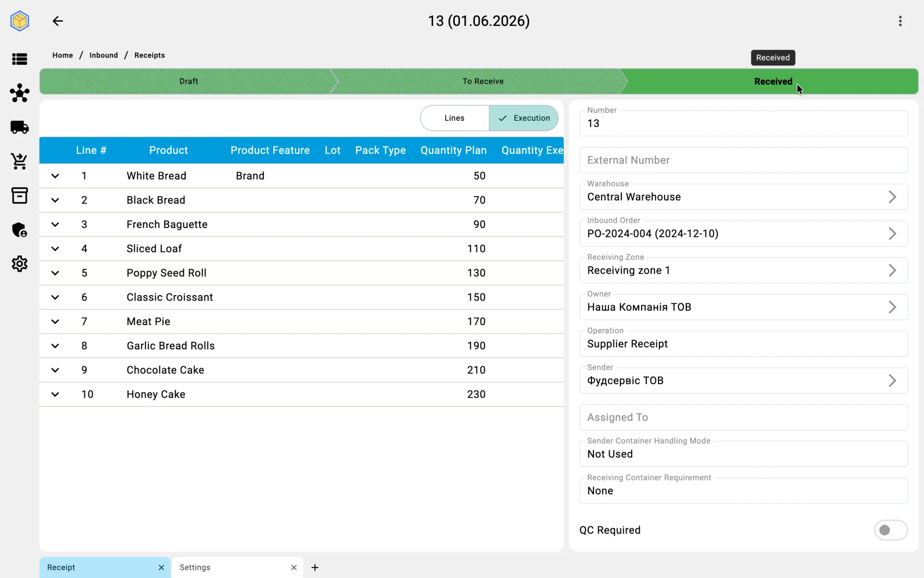Expand the Meat Pie line row

55,322
